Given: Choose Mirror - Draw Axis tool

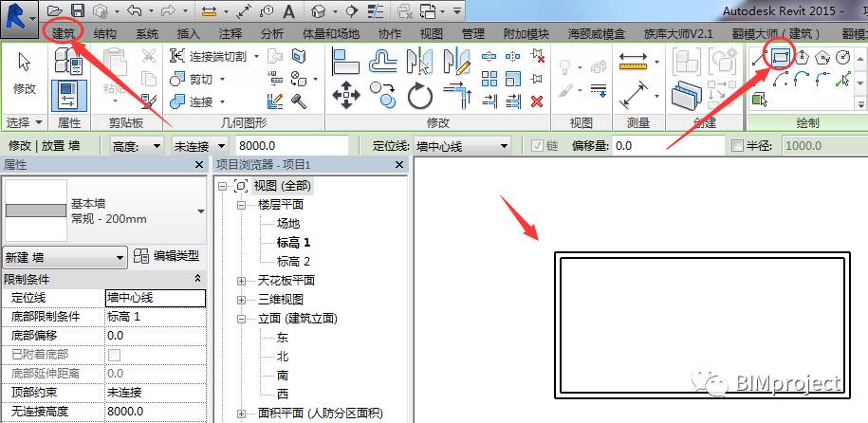Looking at the screenshot, I should [457, 62].
